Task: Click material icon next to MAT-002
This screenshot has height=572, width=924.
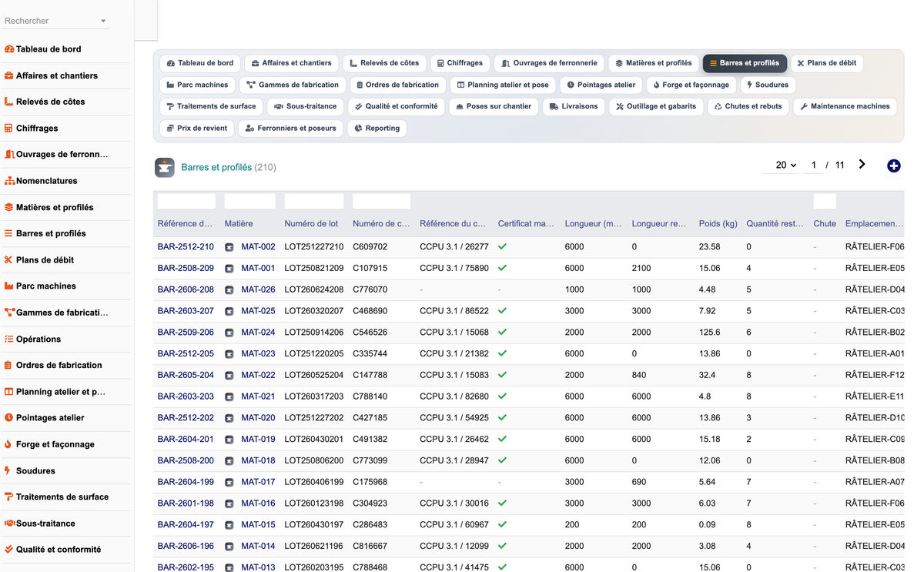Action: (x=229, y=247)
